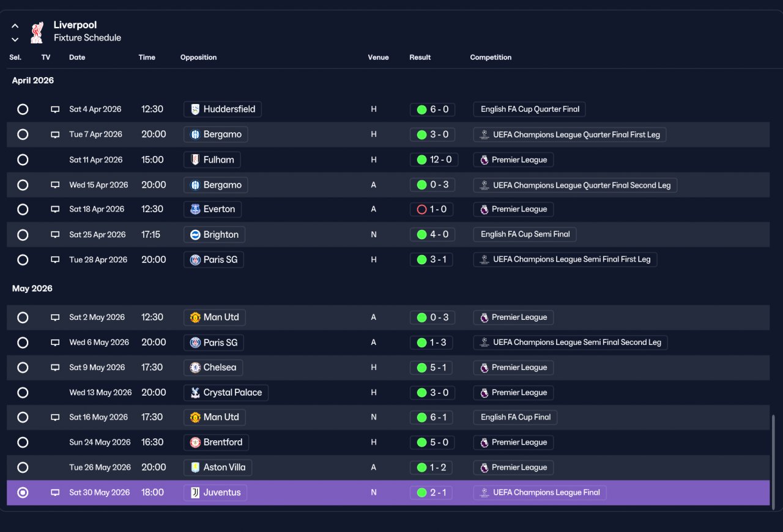
Task: Click the down chevron next to Liverpool
Action: point(15,40)
